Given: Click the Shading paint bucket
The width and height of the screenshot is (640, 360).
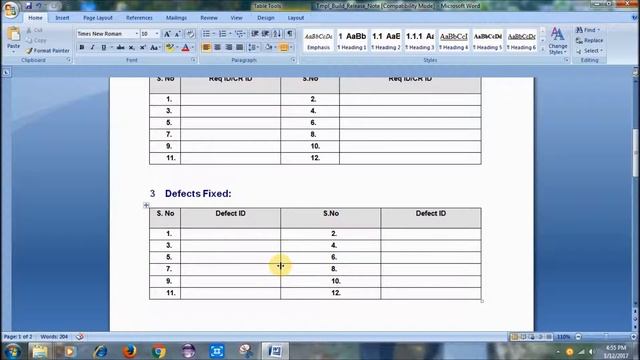Looking at the screenshot, I should (269, 47).
